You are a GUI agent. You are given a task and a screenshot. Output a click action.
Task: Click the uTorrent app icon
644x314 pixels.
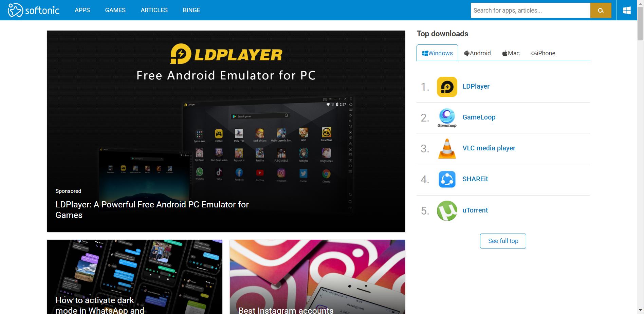447,211
